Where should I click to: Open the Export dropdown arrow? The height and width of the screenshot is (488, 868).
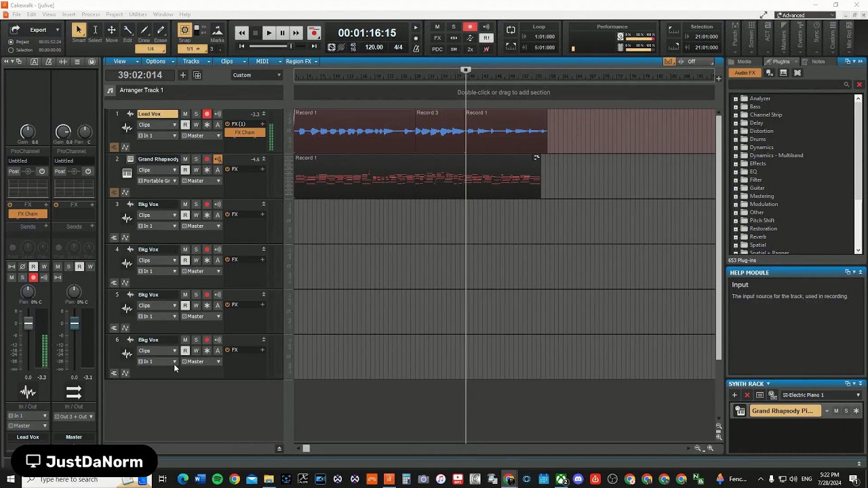58,30
